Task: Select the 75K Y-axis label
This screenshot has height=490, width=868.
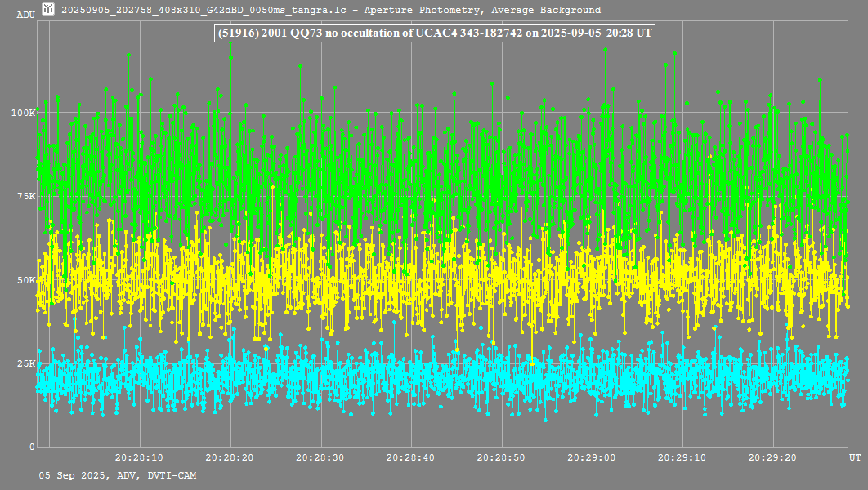Action: tap(25, 196)
